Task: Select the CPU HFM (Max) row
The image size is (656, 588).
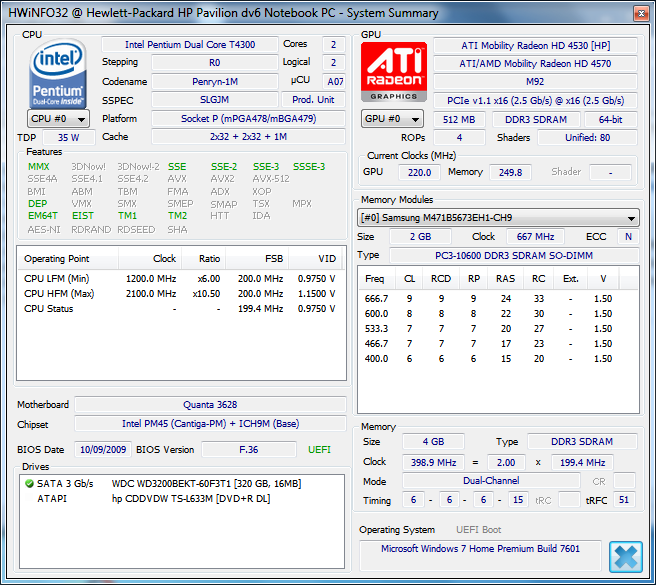Action: (x=180, y=294)
